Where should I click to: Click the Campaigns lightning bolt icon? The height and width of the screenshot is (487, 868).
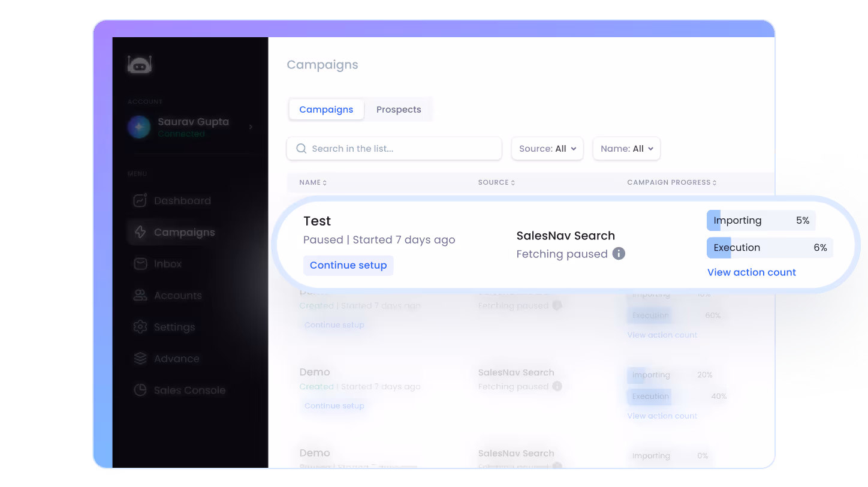(140, 232)
